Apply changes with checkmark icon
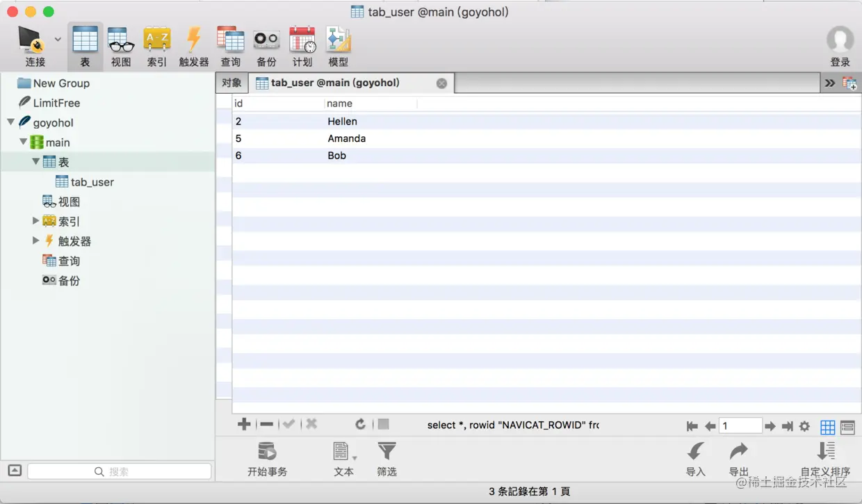 [x=288, y=424]
